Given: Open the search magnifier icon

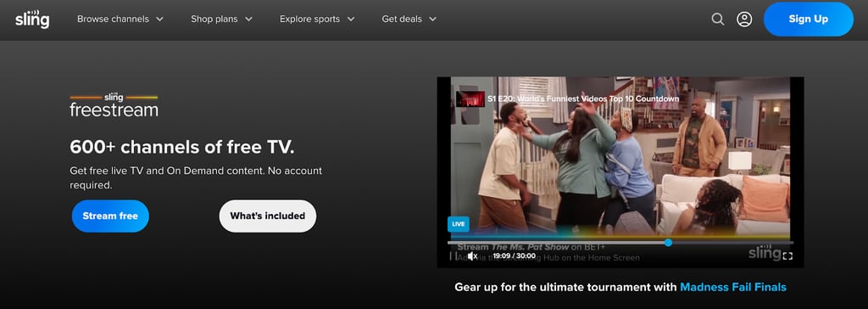Looking at the screenshot, I should [x=717, y=20].
